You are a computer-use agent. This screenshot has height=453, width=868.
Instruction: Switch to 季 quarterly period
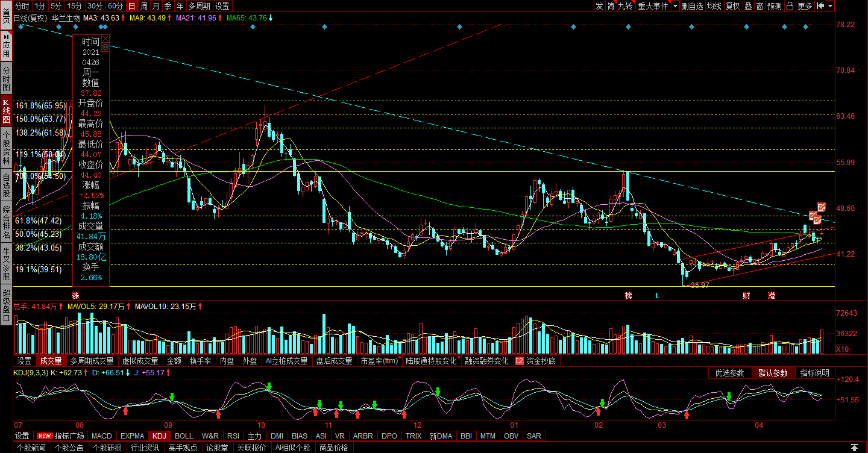[x=168, y=6]
